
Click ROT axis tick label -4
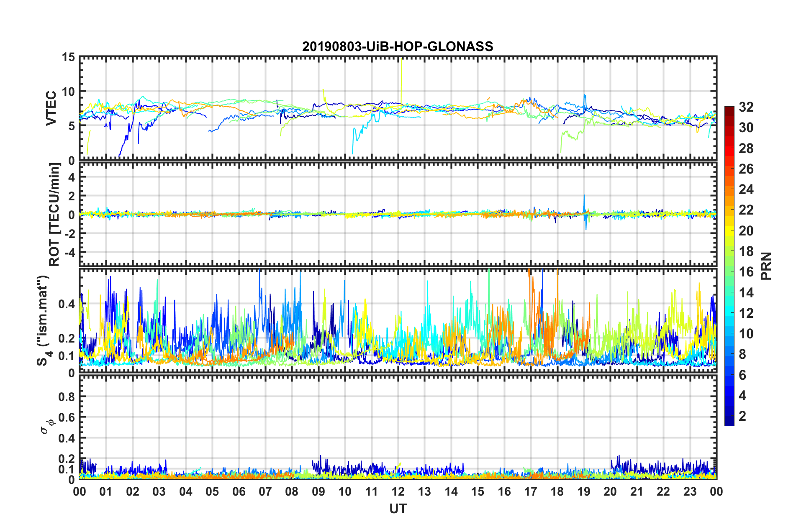pos(70,253)
